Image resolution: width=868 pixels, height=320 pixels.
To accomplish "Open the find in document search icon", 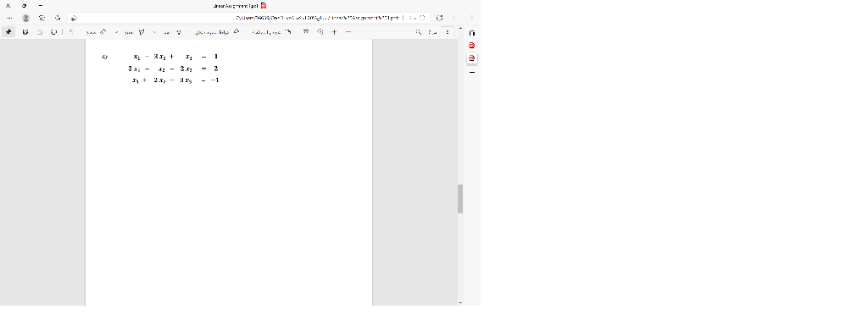I will 419,32.
